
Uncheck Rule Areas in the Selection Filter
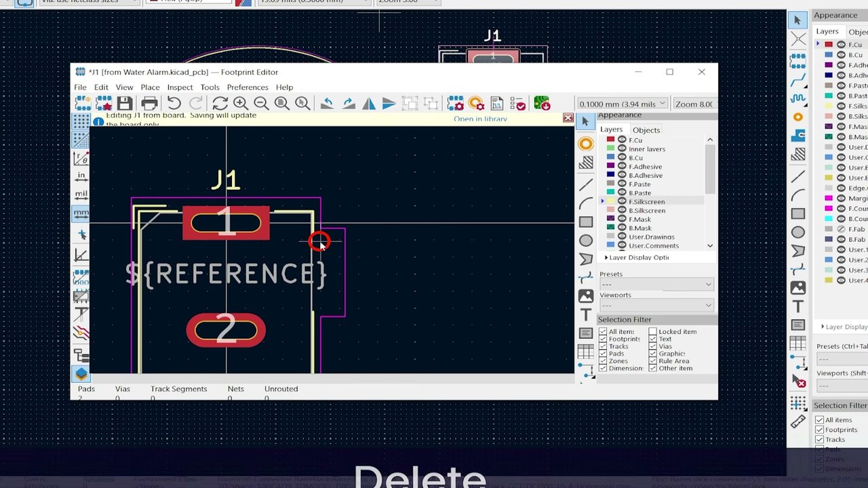click(x=652, y=361)
